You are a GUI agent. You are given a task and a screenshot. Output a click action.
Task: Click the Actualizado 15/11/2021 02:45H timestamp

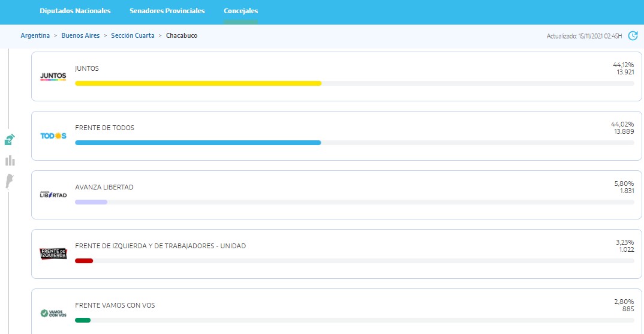pyautogui.click(x=584, y=36)
